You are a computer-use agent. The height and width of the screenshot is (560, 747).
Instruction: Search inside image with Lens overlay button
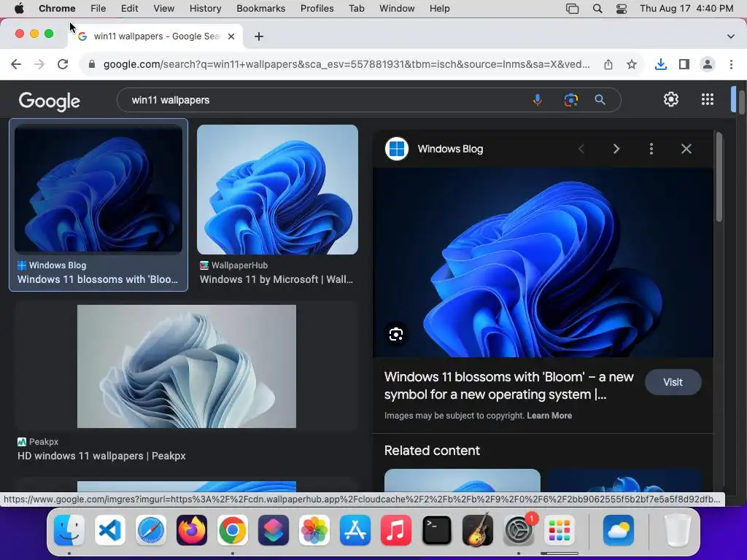396,334
